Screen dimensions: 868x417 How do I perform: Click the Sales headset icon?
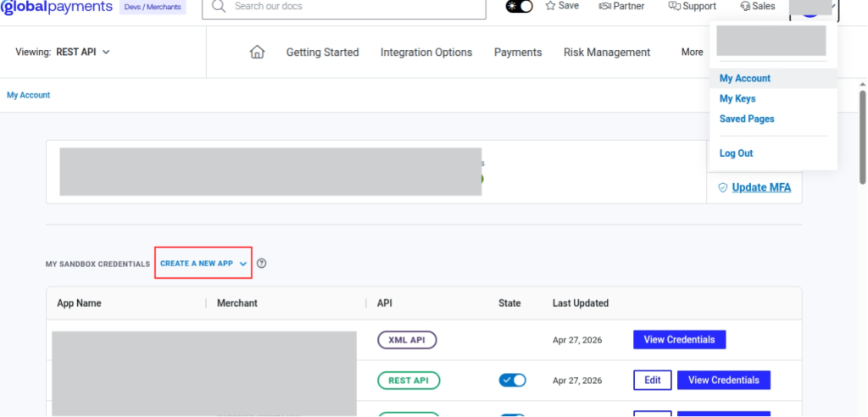point(744,6)
